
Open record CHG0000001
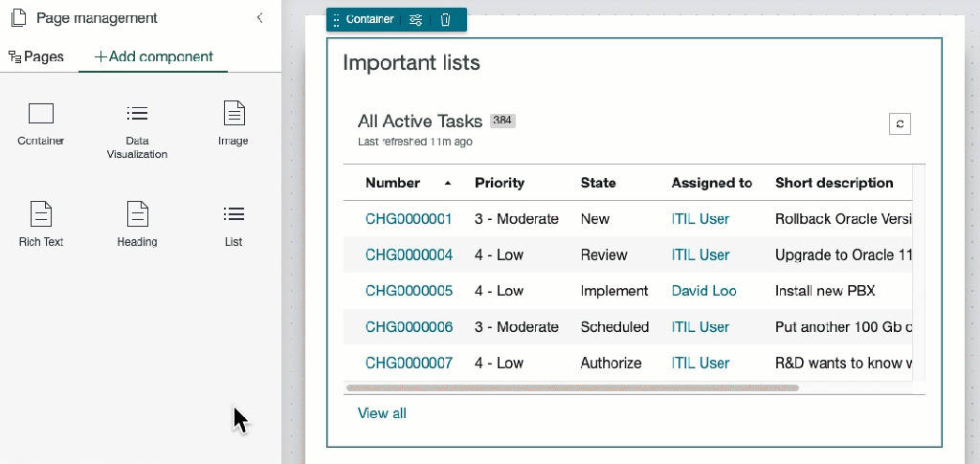coord(409,219)
